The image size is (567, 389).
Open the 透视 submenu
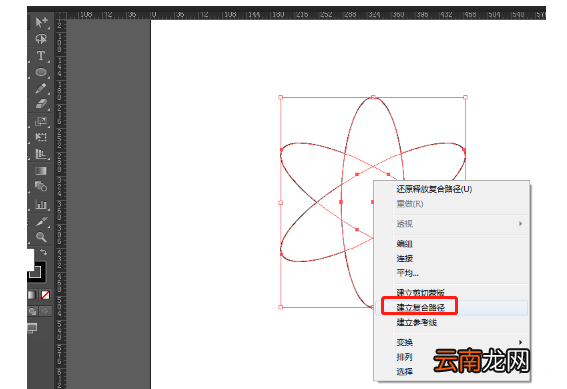451,224
